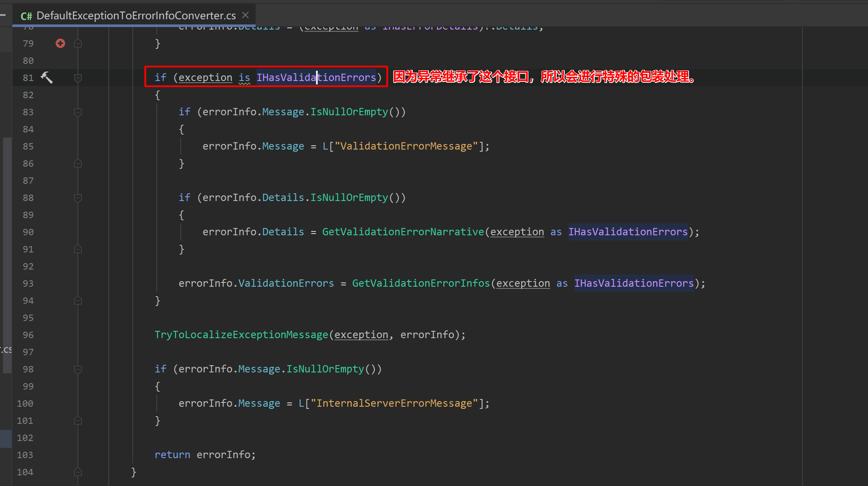Click the underlined exception identifier on line 81
This screenshot has height=486, width=868.
pos(205,77)
